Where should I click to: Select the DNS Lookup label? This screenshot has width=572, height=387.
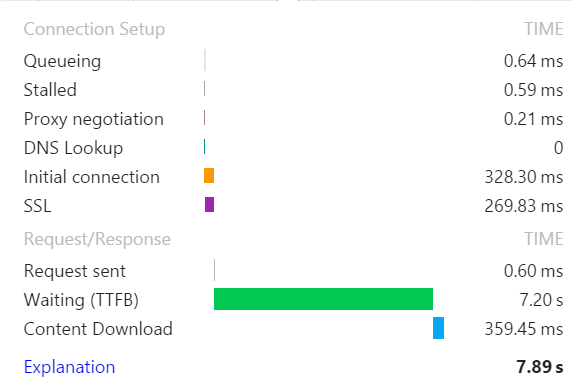coord(73,148)
